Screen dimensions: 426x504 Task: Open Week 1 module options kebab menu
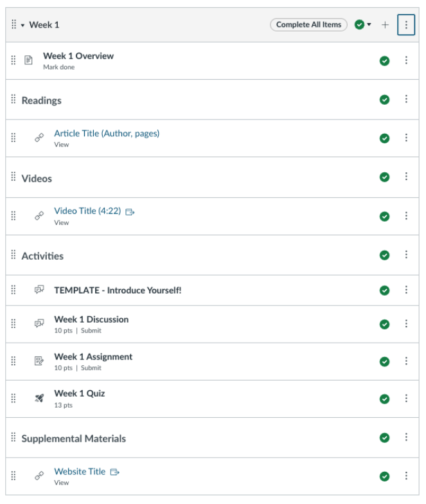(x=406, y=24)
